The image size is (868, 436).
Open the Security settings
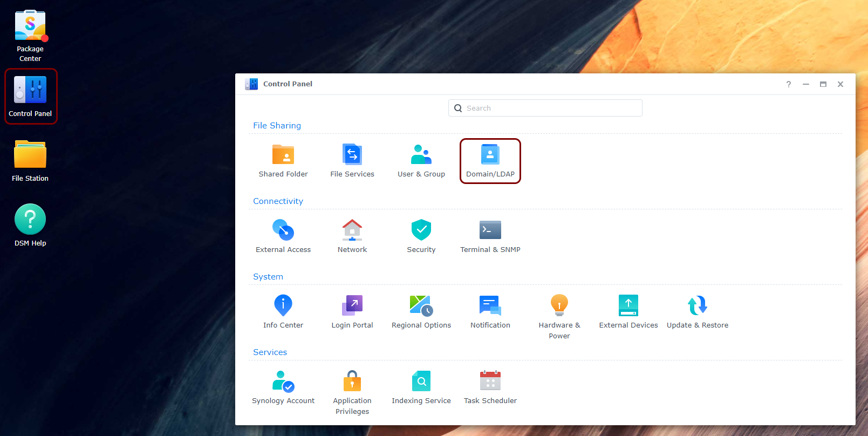(x=421, y=236)
